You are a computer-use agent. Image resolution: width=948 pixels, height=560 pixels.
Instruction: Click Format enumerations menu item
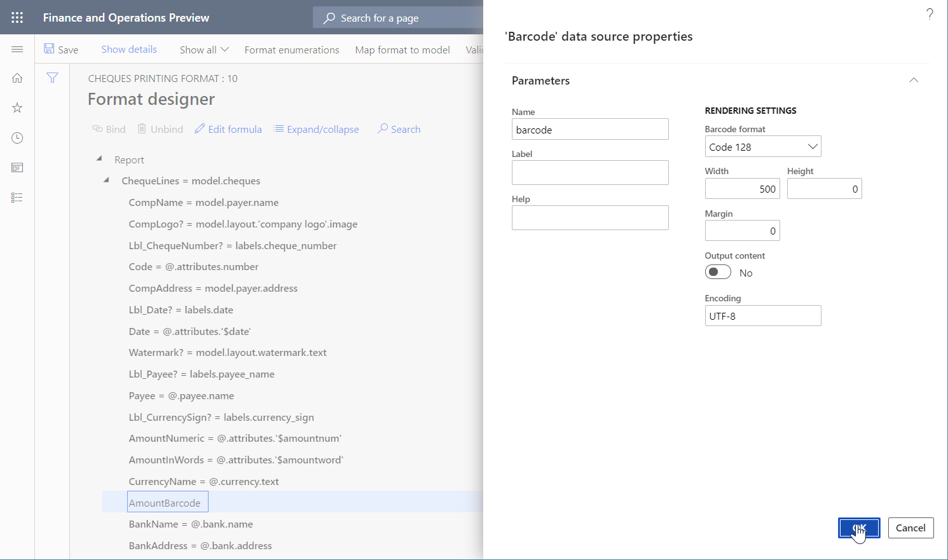[292, 50]
